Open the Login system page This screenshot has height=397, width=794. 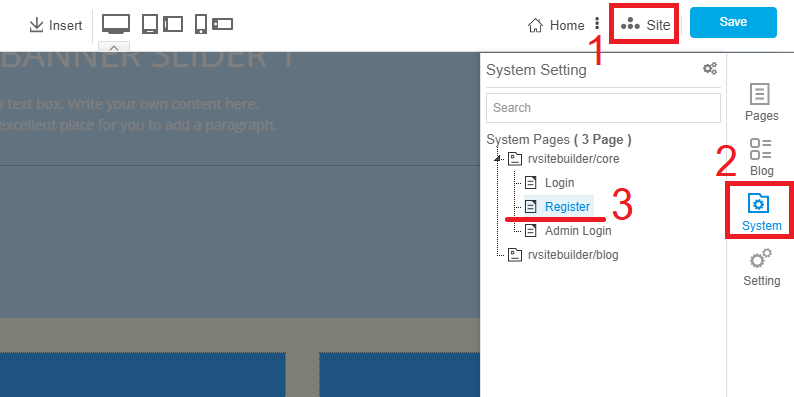tap(560, 183)
